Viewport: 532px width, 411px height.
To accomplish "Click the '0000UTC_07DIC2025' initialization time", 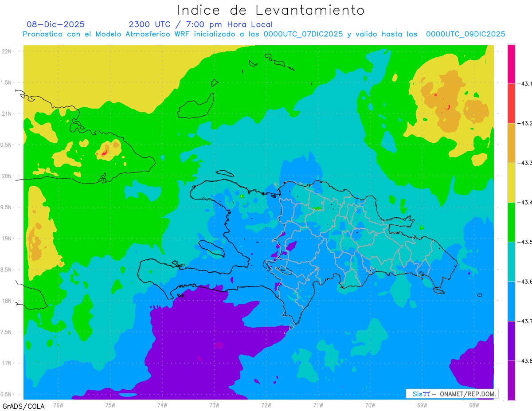I will tap(303, 34).
